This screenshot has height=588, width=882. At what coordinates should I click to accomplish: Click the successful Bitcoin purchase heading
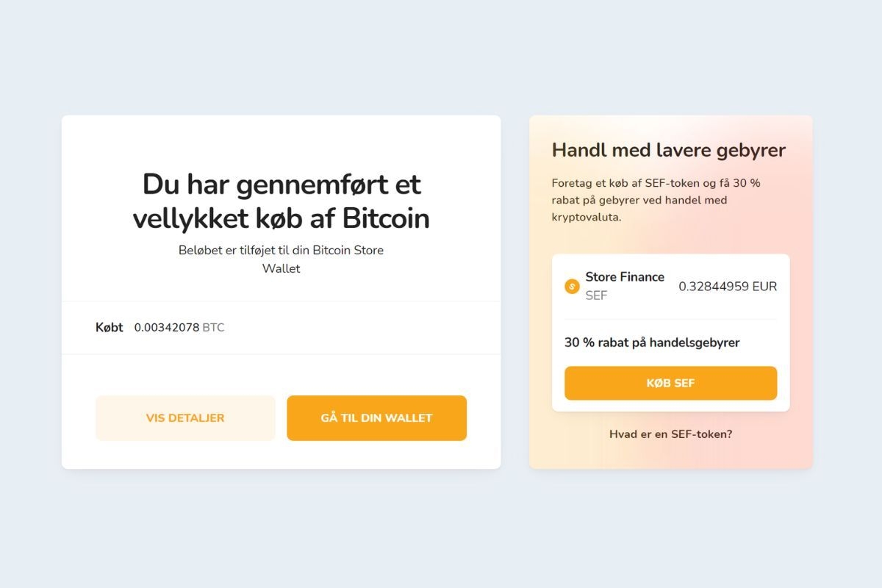click(x=281, y=201)
